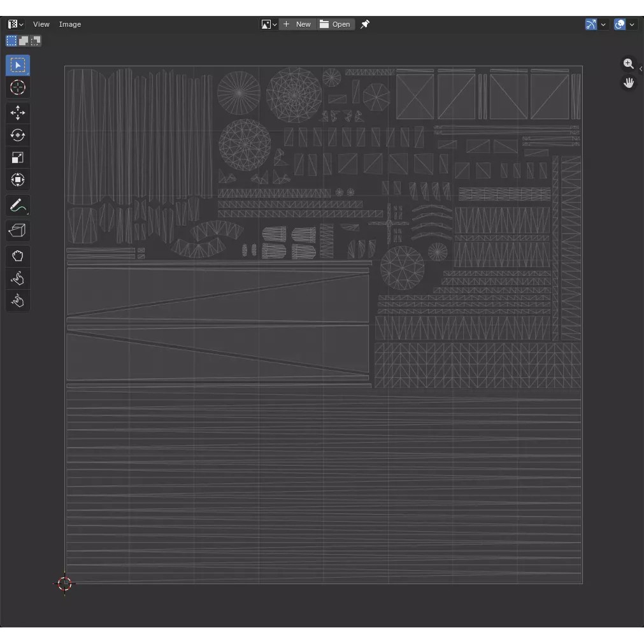Activate the 2D Cursor tool
This screenshot has width=644, height=644.
point(18,88)
